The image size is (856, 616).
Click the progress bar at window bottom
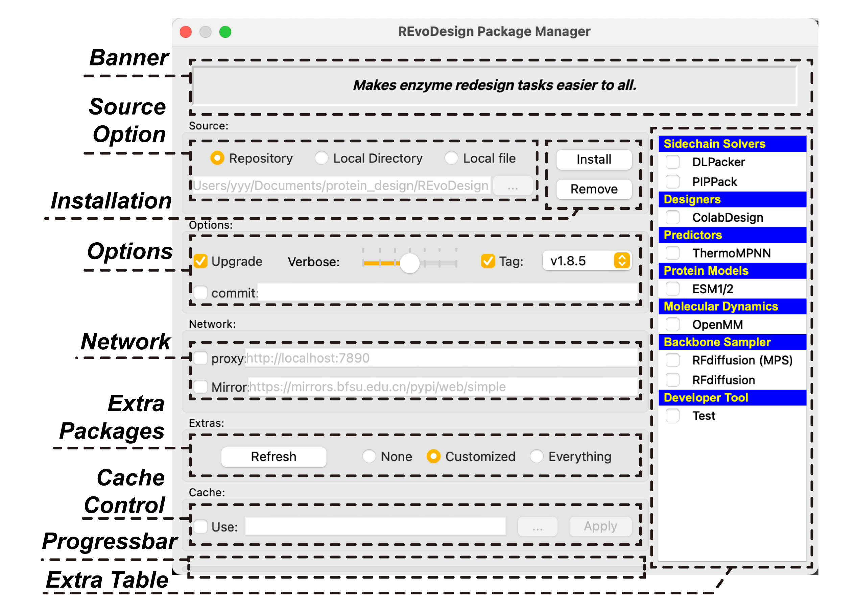click(415, 569)
